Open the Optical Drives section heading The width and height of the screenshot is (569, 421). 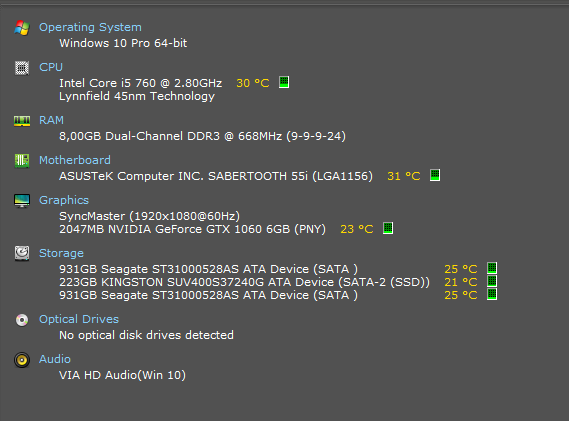coord(79,319)
